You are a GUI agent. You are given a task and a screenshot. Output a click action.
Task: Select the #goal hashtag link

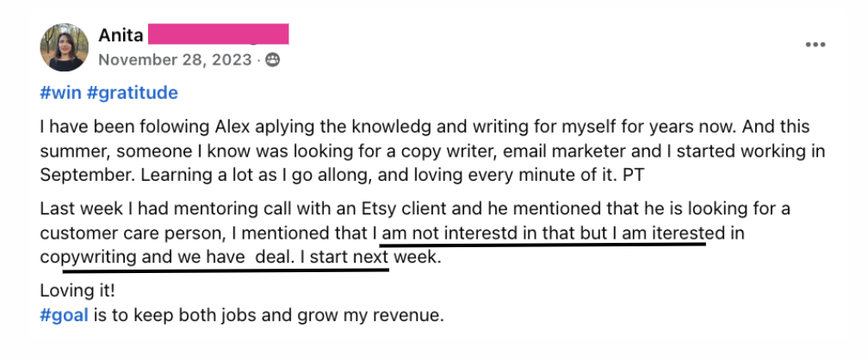64,315
